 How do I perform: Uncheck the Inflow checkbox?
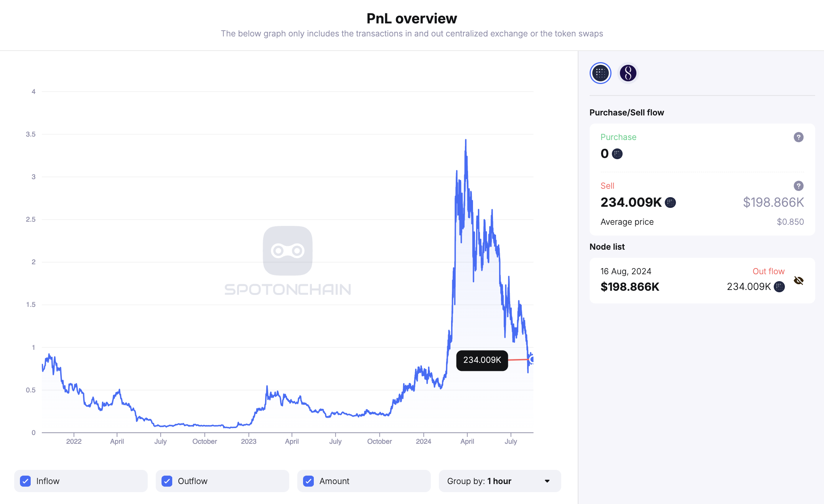coord(25,481)
